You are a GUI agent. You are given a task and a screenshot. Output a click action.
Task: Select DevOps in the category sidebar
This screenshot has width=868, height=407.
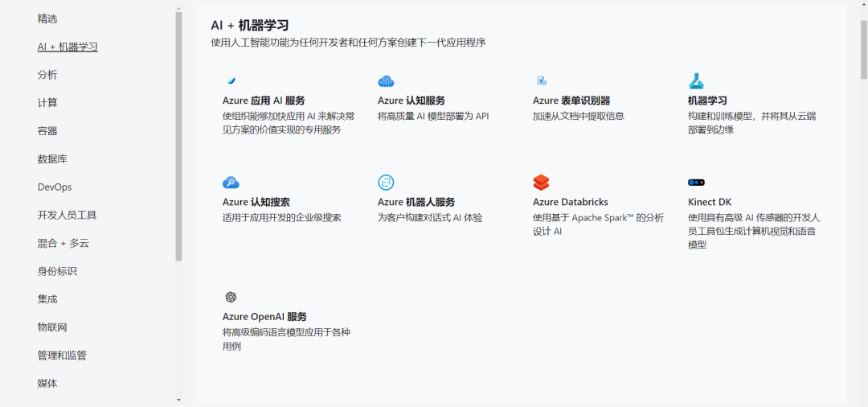click(x=55, y=187)
